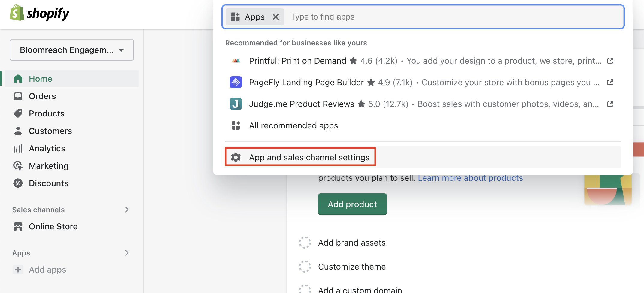Click the Add product button

click(x=352, y=204)
